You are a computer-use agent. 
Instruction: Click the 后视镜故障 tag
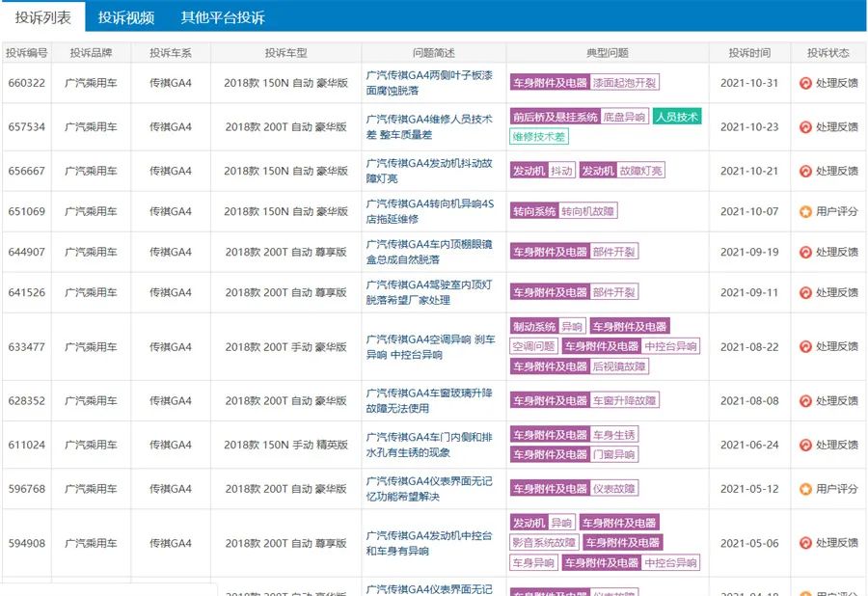[618, 366]
